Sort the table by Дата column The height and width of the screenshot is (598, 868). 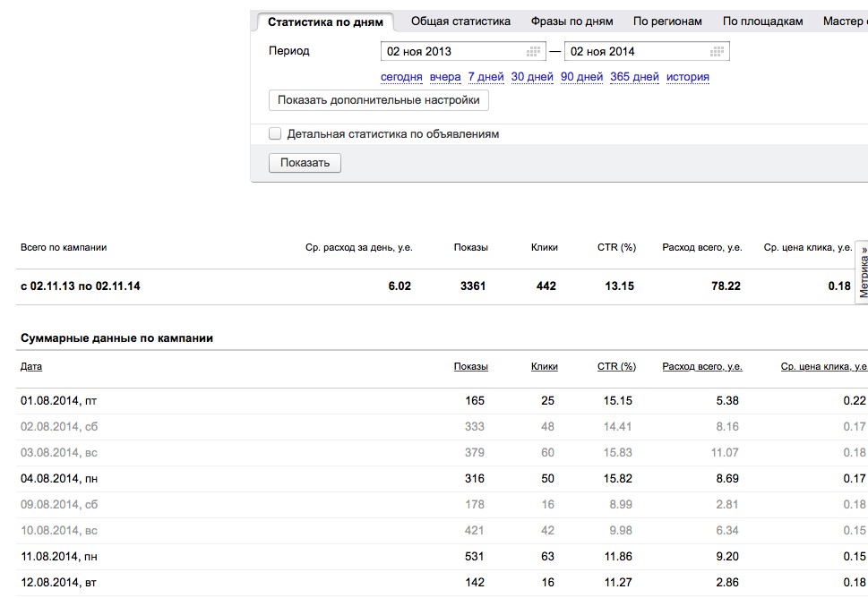31,367
